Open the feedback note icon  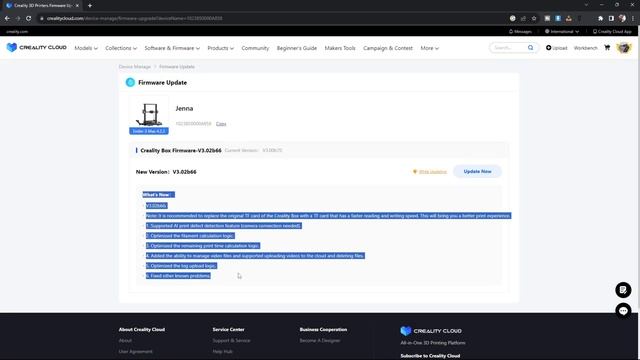[623, 290]
